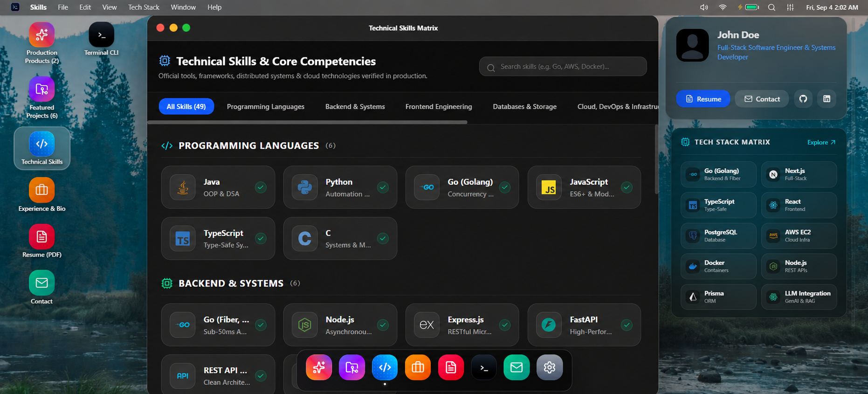Viewport: 868px width, 394px height.
Task: Click the Node.js skill card
Action: [340, 325]
